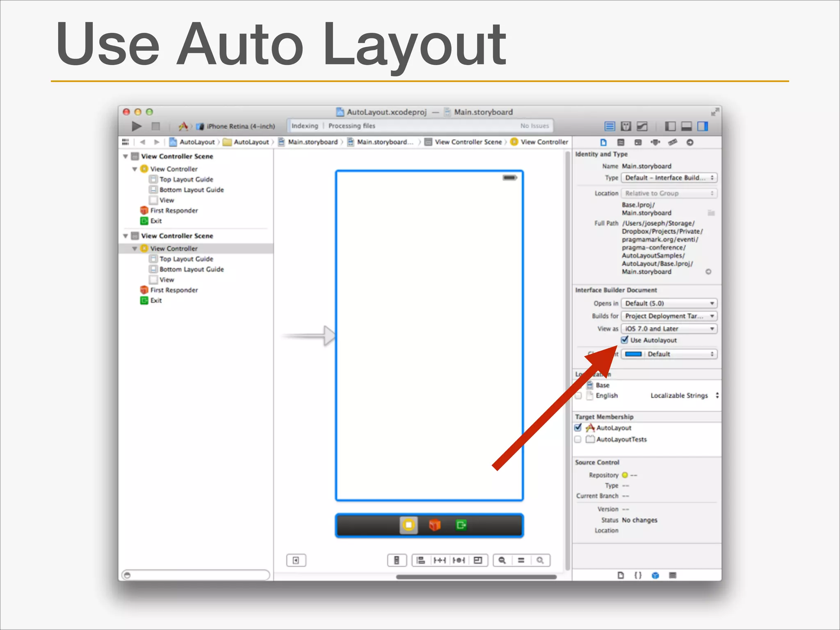
Task: Go back in jump bar history
Action: click(x=143, y=142)
